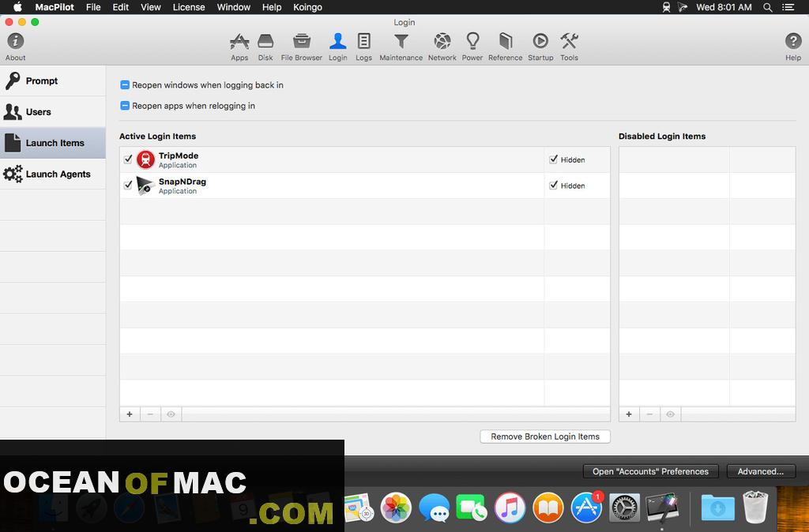Open the Logs section
Image resolution: width=809 pixels, height=532 pixels.
click(363, 47)
